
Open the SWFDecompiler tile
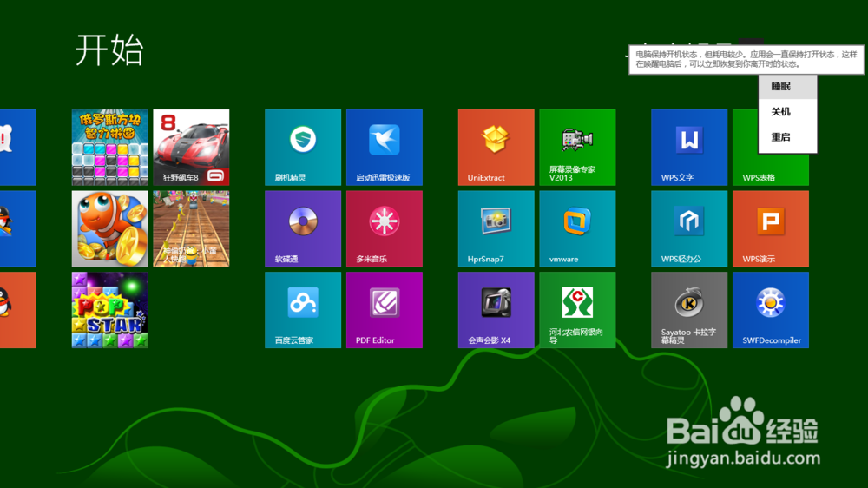click(771, 310)
